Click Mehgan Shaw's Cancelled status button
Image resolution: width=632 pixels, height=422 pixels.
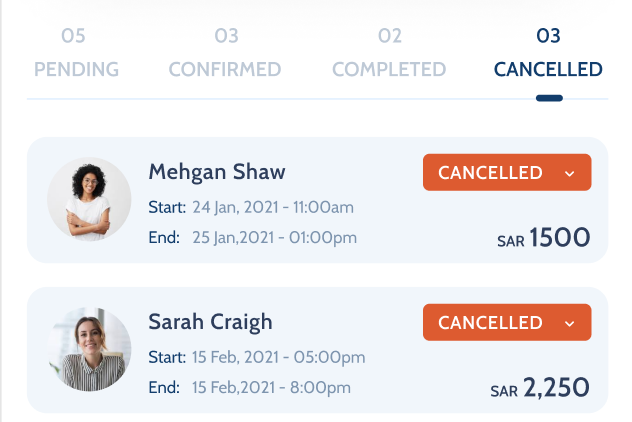click(491, 172)
